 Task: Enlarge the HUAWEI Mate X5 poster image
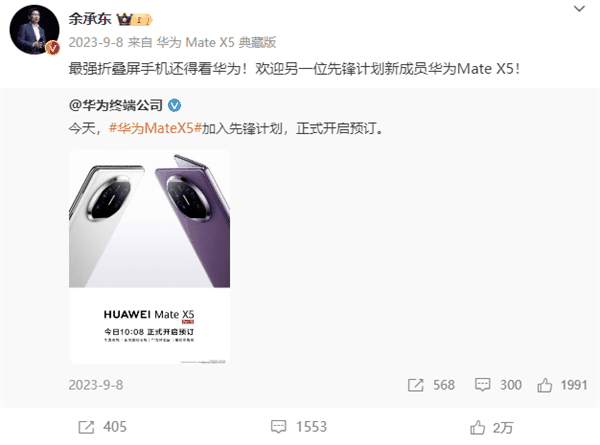pos(150,256)
